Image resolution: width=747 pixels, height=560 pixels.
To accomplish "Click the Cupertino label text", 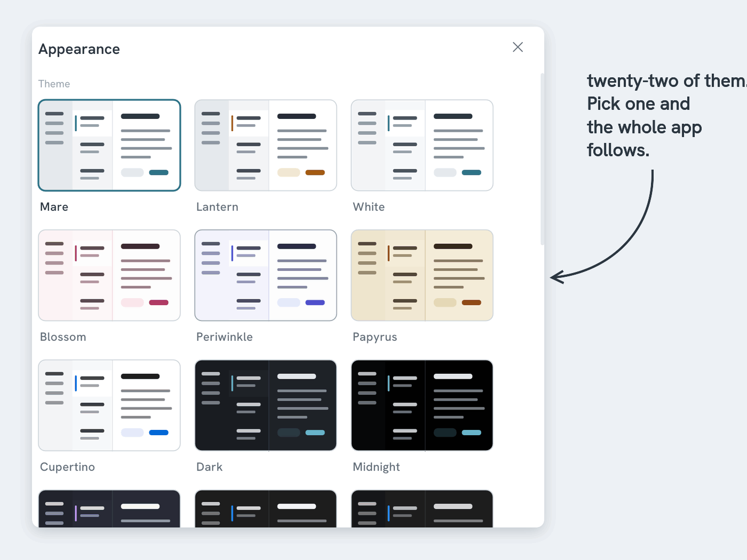I will [x=67, y=467].
